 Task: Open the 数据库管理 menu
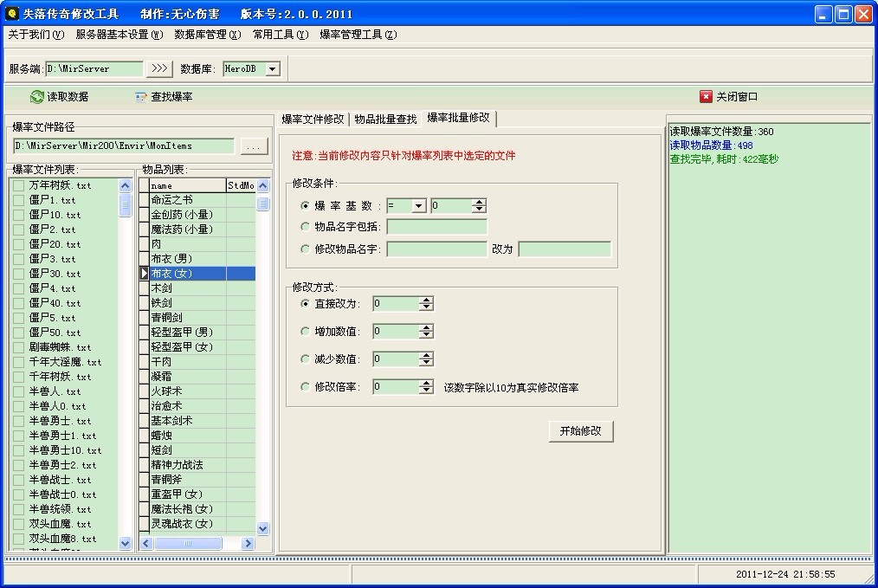tap(207, 35)
